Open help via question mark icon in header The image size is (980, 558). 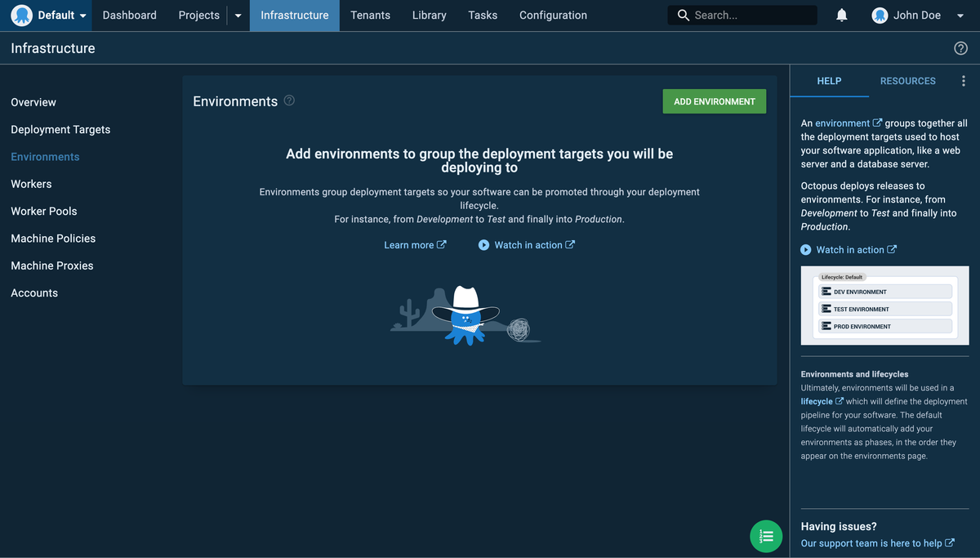click(x=960, y=47)
